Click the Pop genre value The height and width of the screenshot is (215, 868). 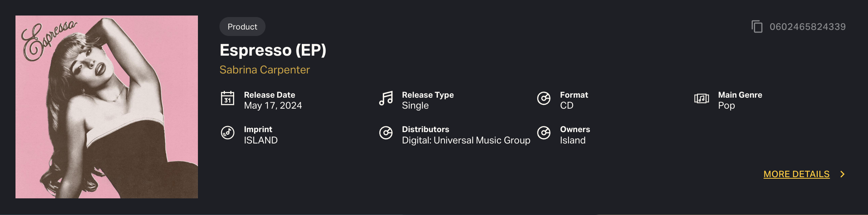coord(726,106)
